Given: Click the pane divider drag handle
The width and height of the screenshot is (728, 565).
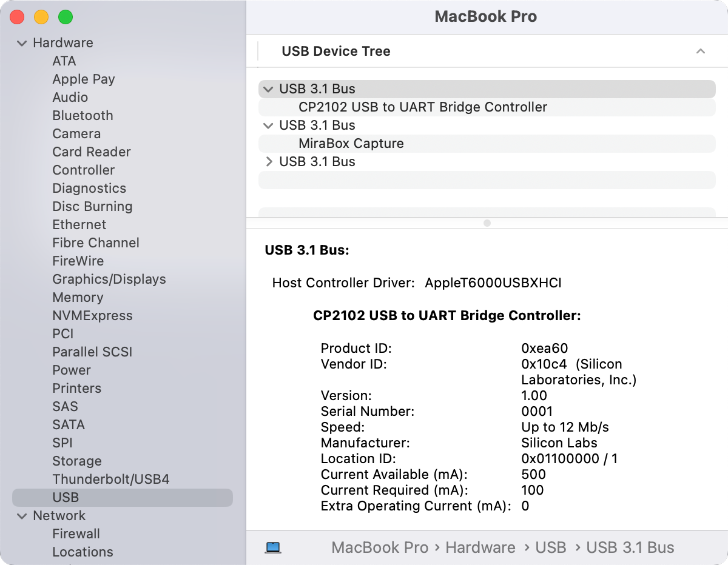Looking at the screenshot, I should [487, 223].
